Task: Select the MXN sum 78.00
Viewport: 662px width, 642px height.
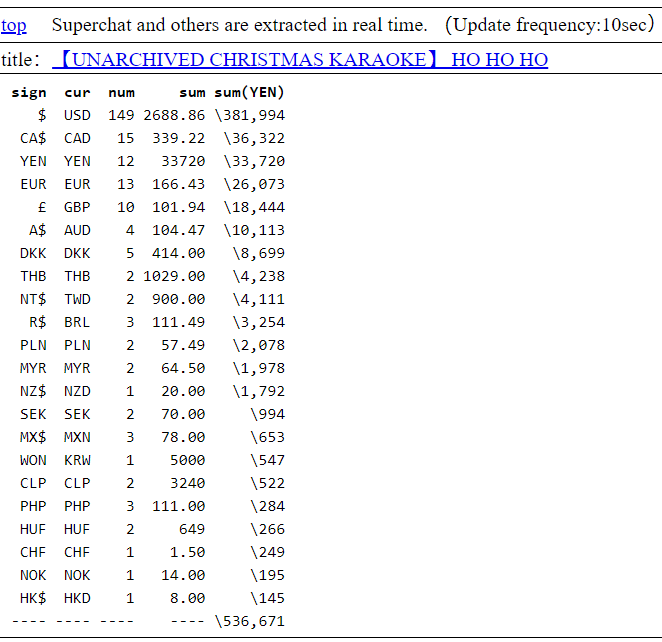Action: (183, 437)
